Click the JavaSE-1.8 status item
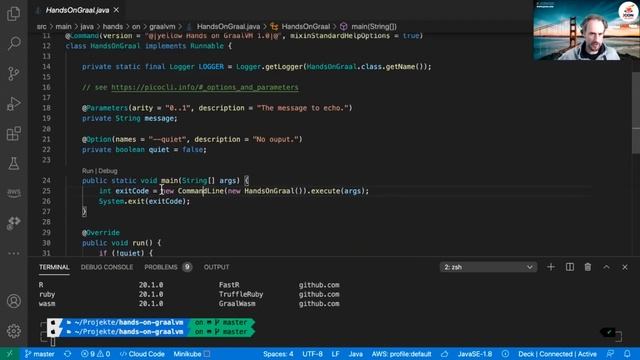The image size is (640, 360). [474, 354]
